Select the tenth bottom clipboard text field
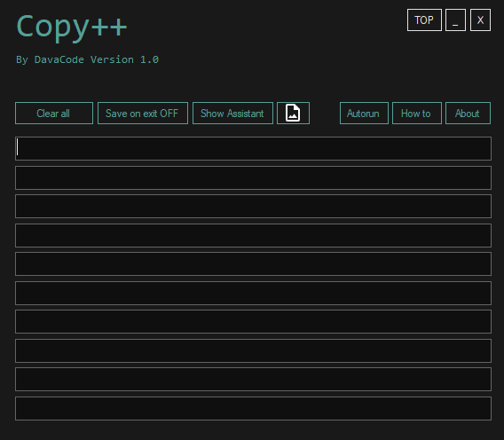This screenshot has width=504, height=440. point(253,408)
